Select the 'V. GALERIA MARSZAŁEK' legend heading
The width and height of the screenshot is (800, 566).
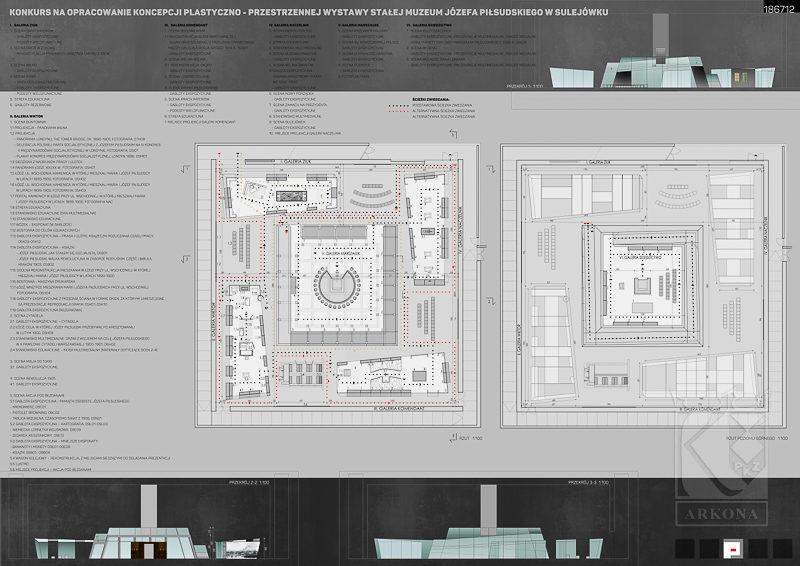[x=359, y=24]
